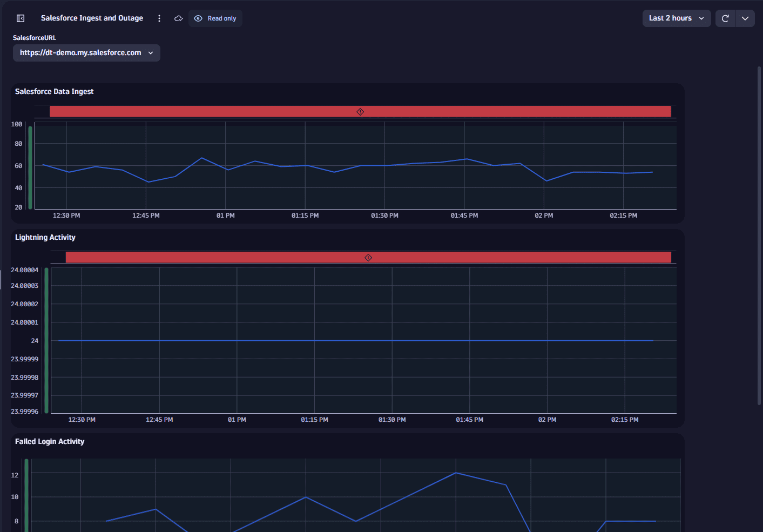Expand the refresh options chevron
The width and height of the screenshot is (763, 532).
[745, 18]
